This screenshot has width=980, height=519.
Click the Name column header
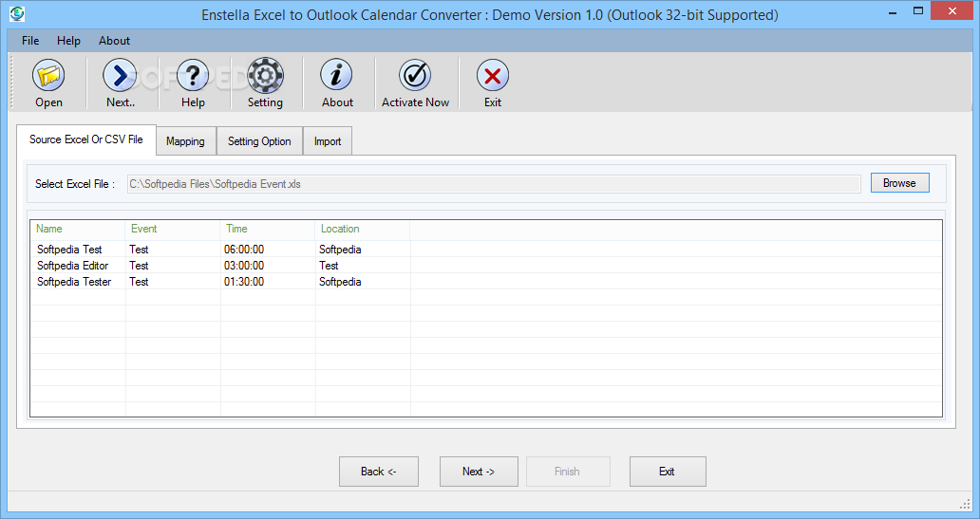click(x=78, y=230)
